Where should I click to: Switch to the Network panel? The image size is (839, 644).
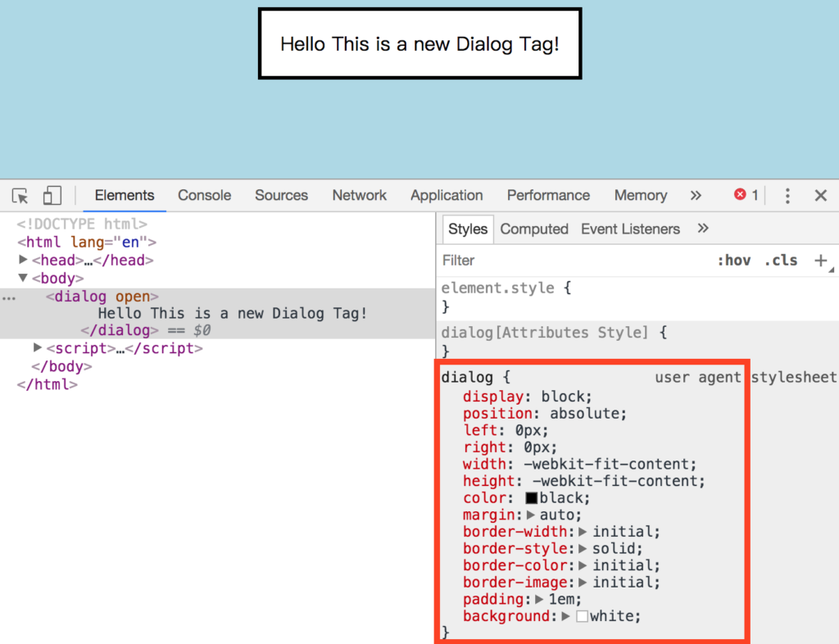click(x=359, y=195)
